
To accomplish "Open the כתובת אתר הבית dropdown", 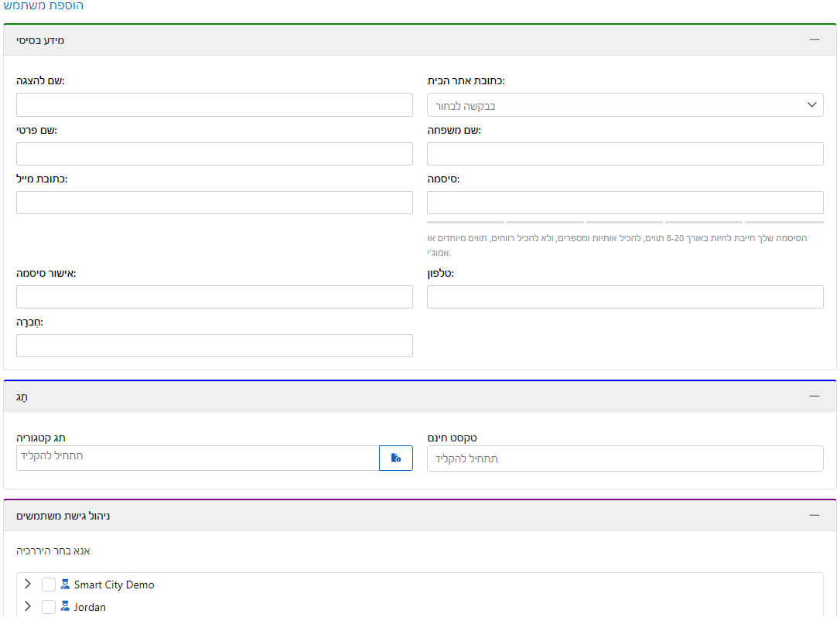I will (x=625, y=105).
